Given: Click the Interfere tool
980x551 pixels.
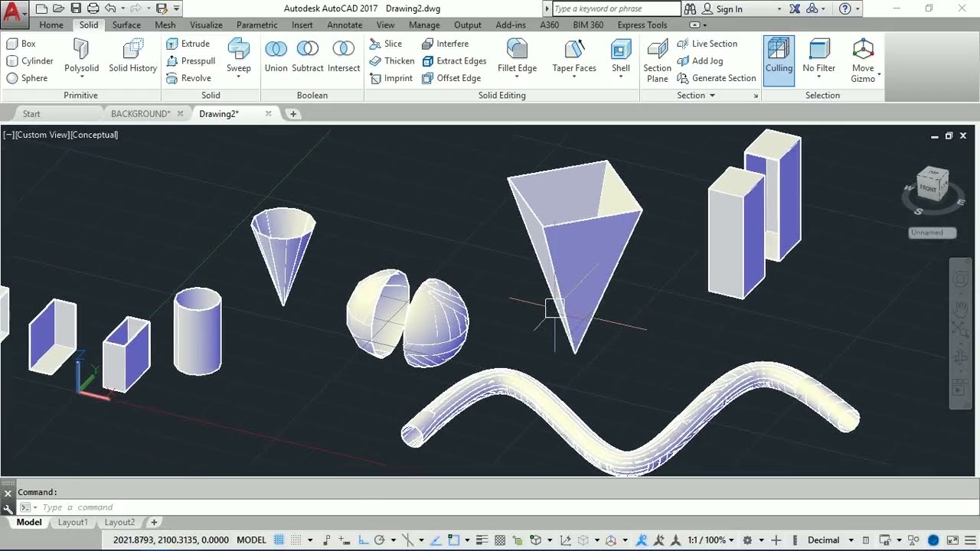Looking at the screenshot, I should click(x=445, y=44).
